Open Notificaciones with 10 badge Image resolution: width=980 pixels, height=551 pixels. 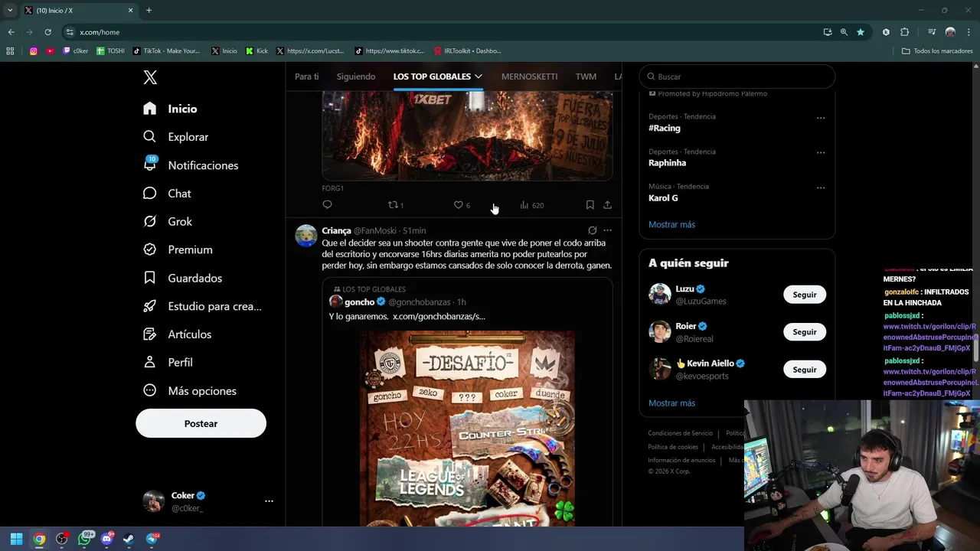pyautogui.click(x=191, y=165)
